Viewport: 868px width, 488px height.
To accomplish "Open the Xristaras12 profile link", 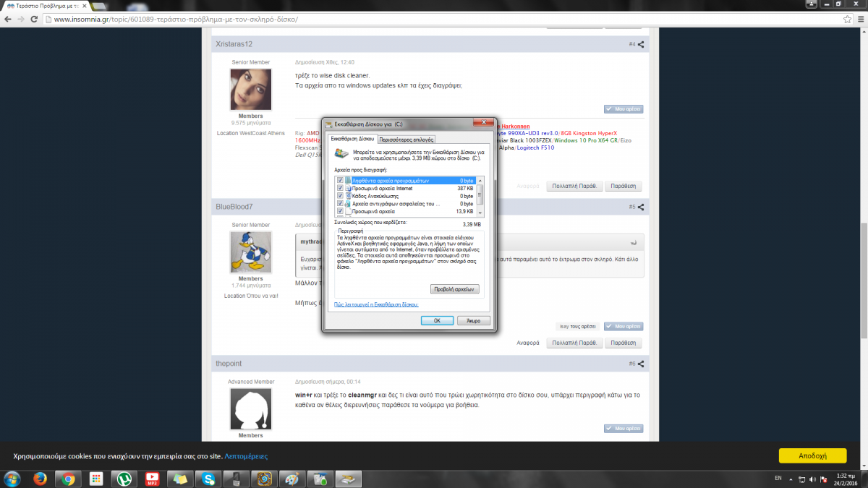I will (234, 44).
